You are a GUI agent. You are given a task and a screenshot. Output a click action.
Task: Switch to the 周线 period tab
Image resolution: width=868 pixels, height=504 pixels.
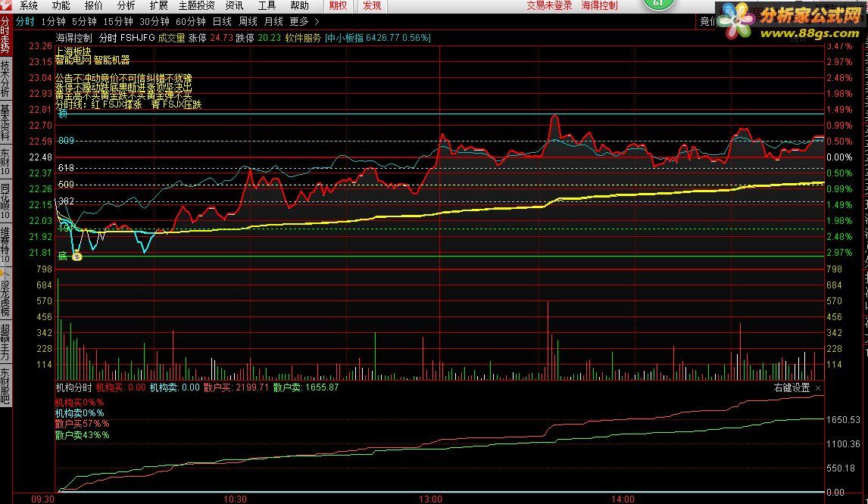tap(248, 21)
